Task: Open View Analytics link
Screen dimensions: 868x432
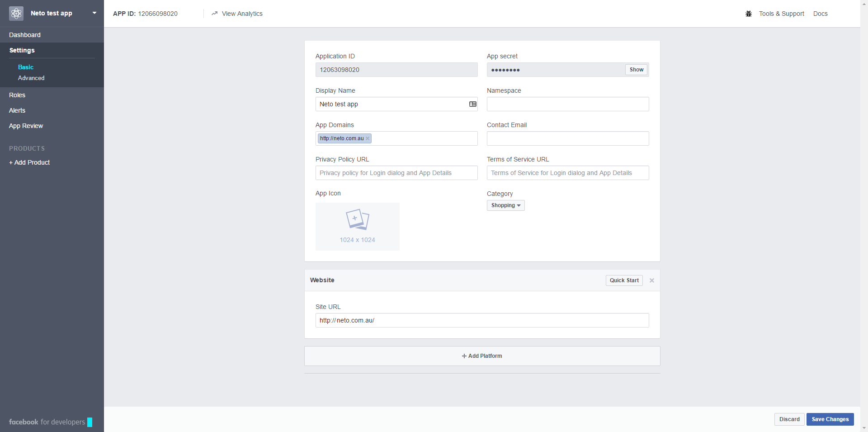Action: point(242,14)
